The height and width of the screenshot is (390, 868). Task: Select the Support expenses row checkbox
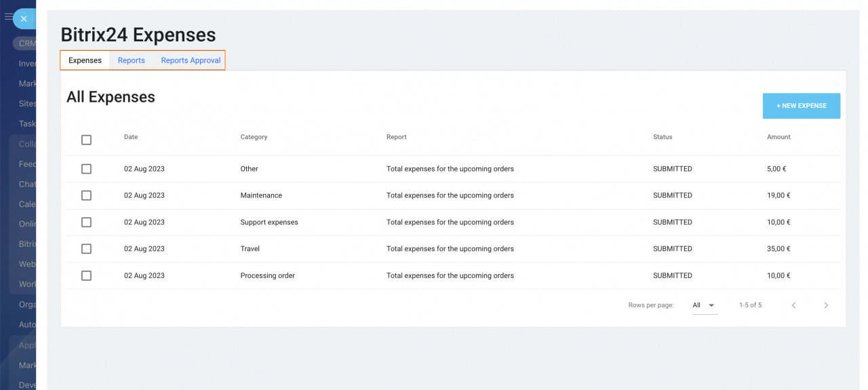[86, 222]
